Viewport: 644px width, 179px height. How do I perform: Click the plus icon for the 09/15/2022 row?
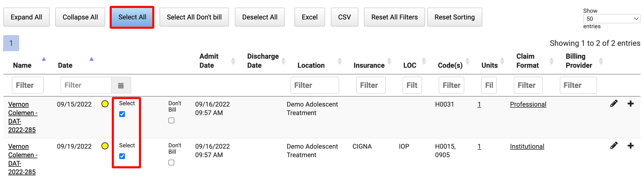[630, 104]
